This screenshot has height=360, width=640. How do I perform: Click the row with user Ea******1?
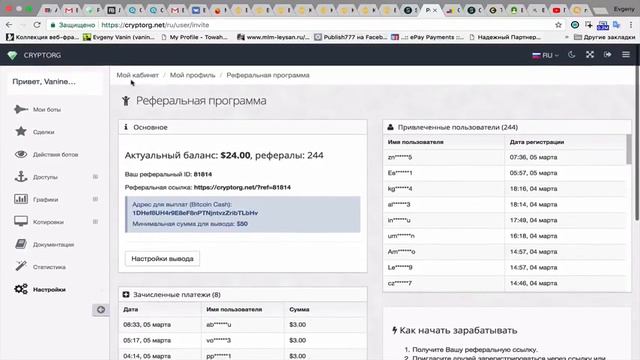point(504,173)
